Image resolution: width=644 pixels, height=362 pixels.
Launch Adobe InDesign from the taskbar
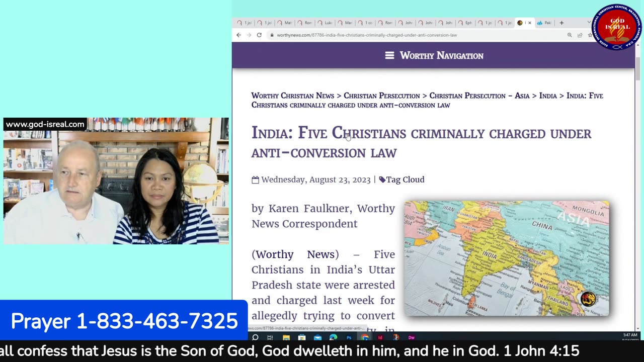click(x=380, y=337)
